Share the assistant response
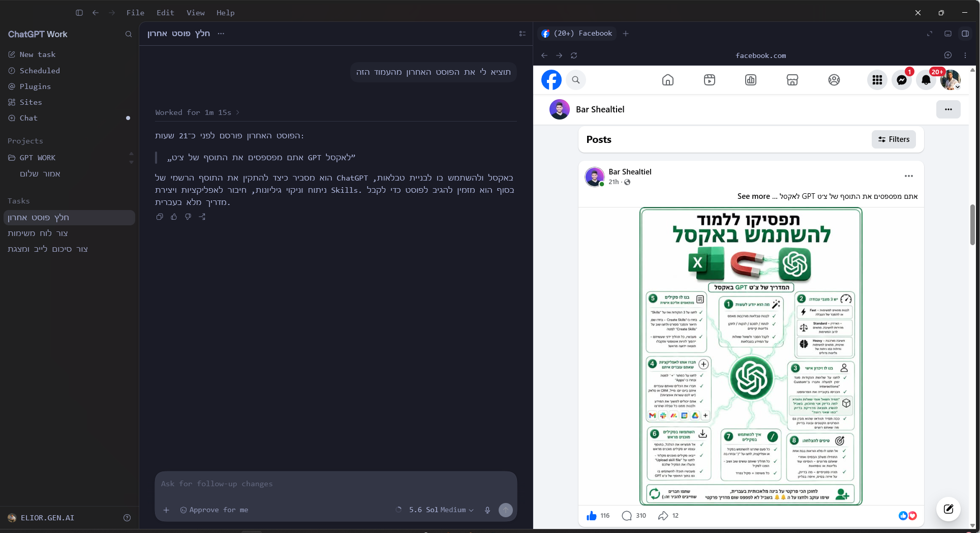This screenshot has width=980, height=533. click(x=202, y=217)
